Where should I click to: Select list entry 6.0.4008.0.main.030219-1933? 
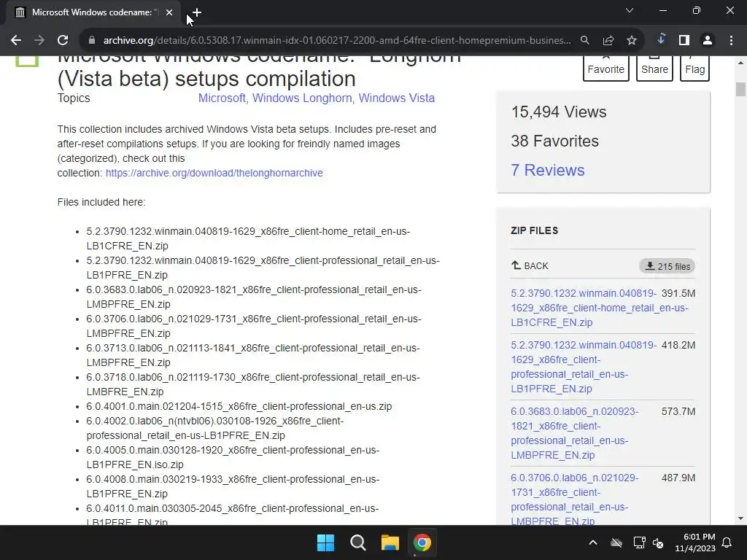233,486
